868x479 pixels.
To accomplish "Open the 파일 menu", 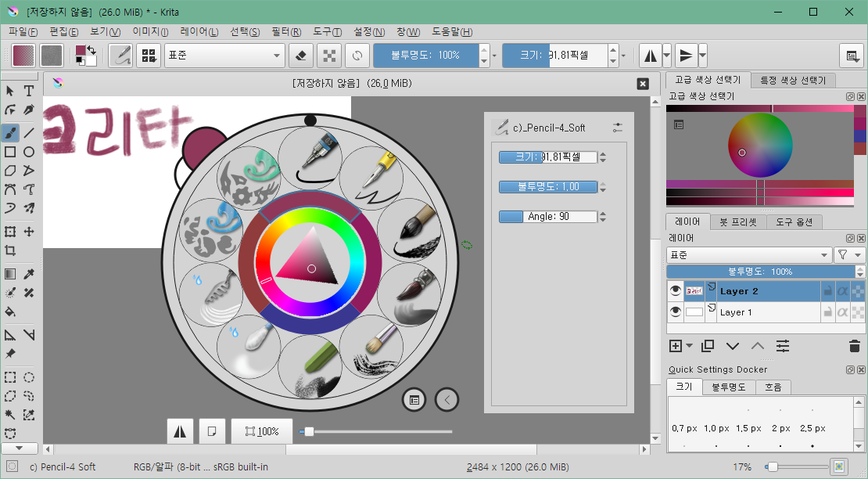I will pos(23,32).
